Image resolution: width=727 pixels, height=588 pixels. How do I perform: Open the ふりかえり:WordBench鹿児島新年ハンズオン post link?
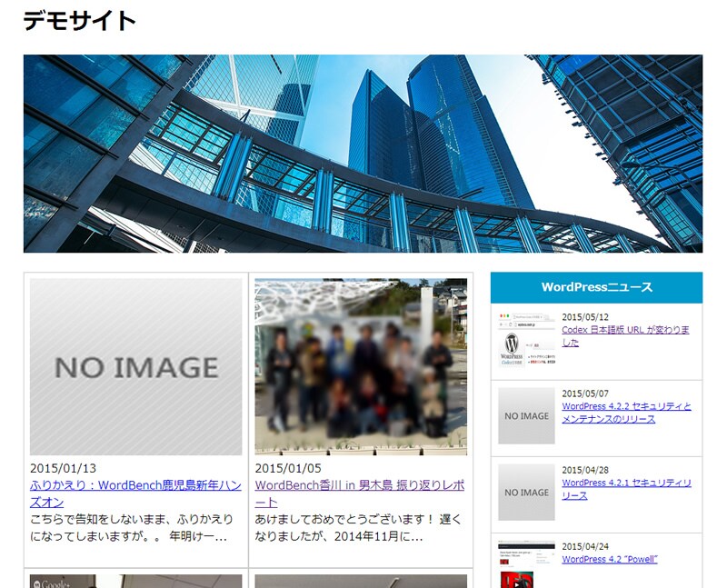pos(135,493)
